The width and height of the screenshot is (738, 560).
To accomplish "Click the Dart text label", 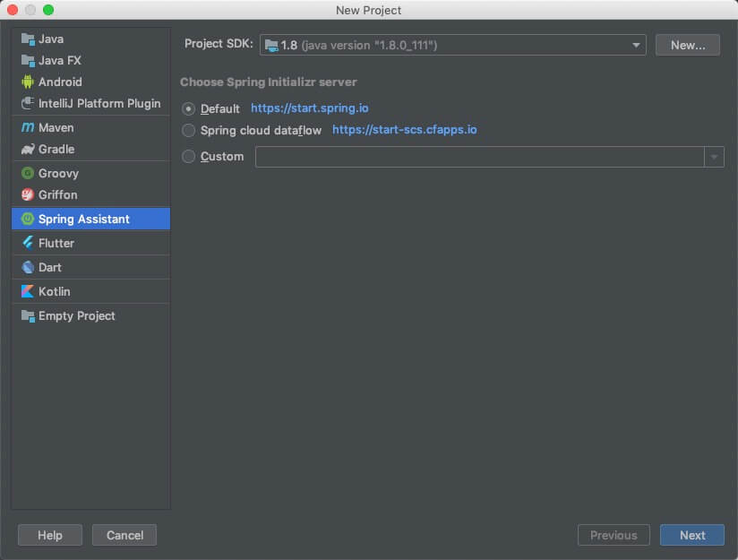I will pos(50,268).
